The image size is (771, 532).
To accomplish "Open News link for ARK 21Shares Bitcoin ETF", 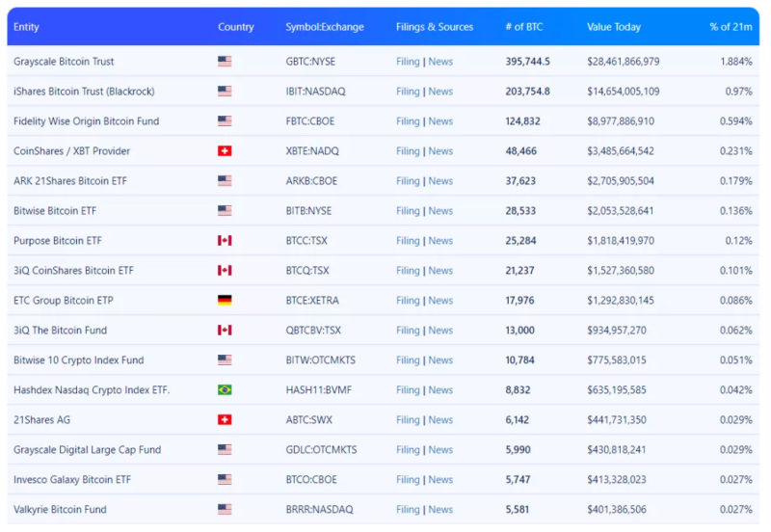I will coord(440,181).
